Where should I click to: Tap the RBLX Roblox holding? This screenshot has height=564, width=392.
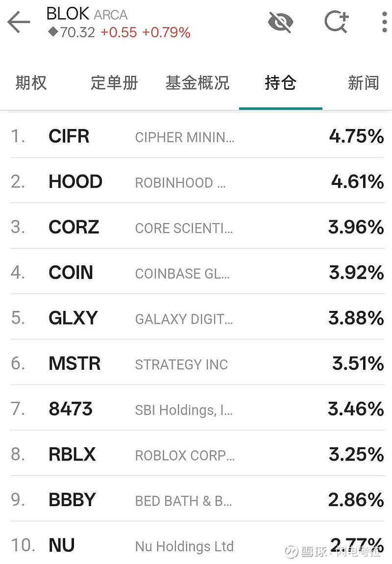196,455
